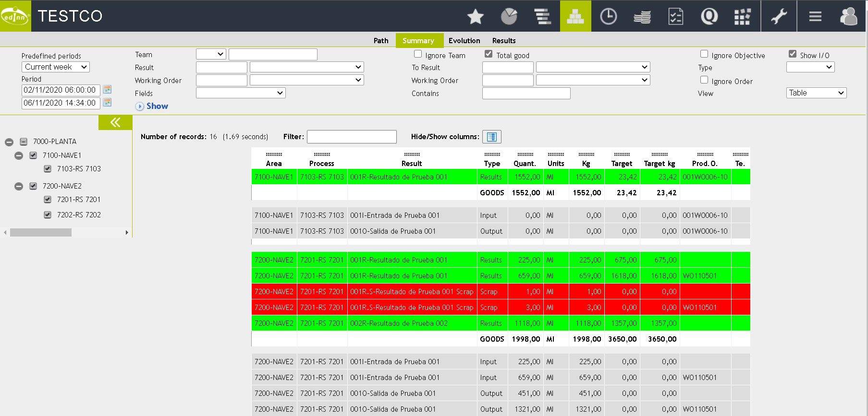Screen dimensions: 868x416
Task: Click the Show play arrow icon
Action: point(140,107)
